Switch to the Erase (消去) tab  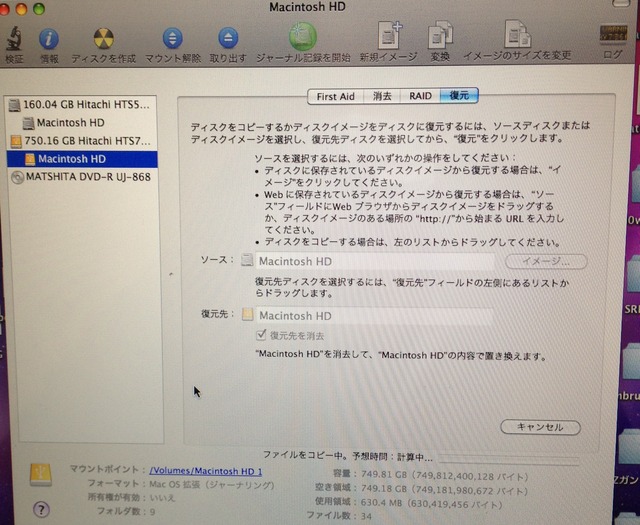coord(382,96)
